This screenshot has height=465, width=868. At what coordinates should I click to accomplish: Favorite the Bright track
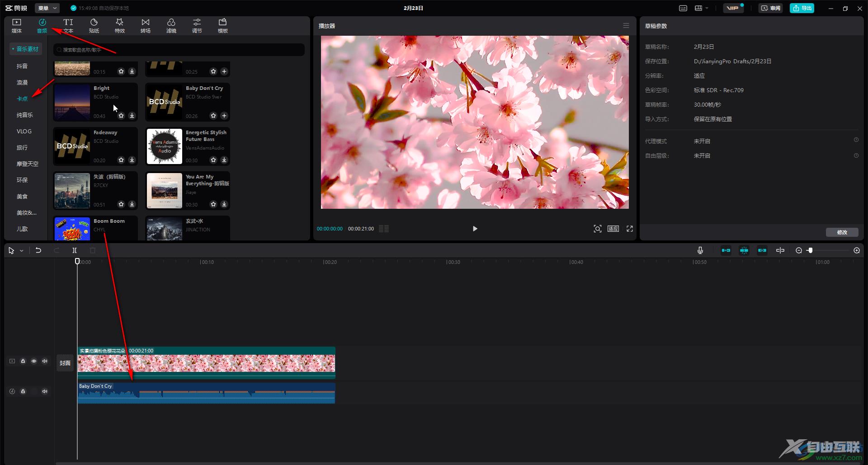click(121, 116)
